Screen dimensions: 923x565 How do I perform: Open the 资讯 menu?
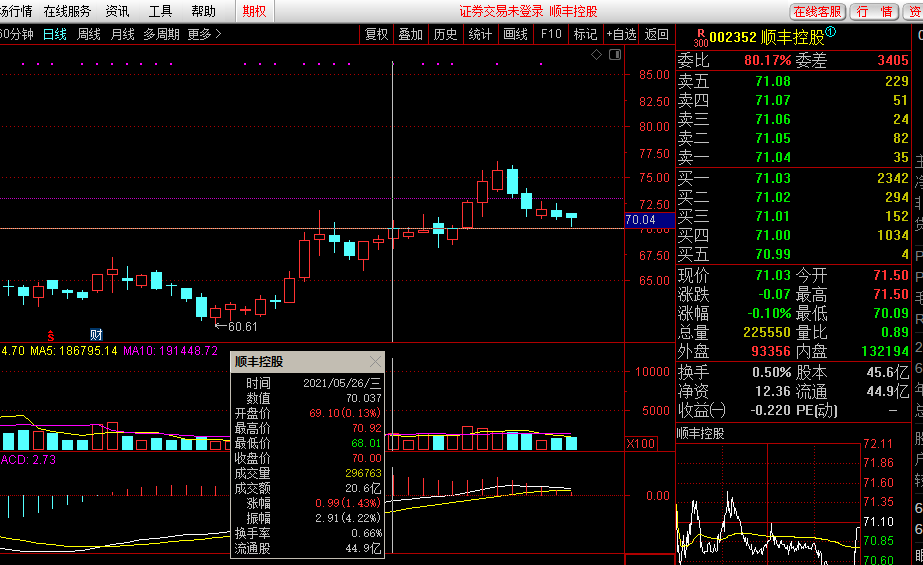117,11
